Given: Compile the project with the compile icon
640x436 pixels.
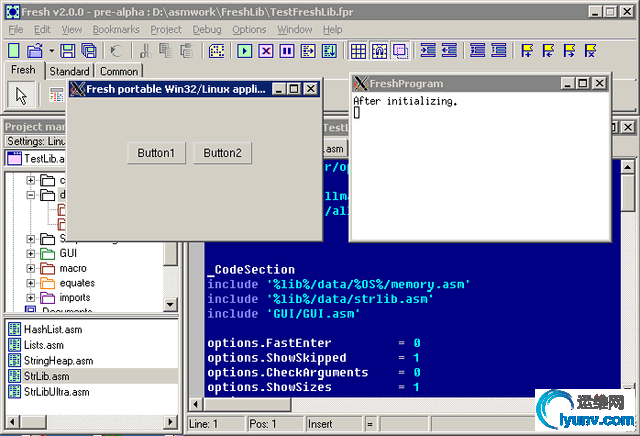Looking at the screenshot, I should (216, 51).
